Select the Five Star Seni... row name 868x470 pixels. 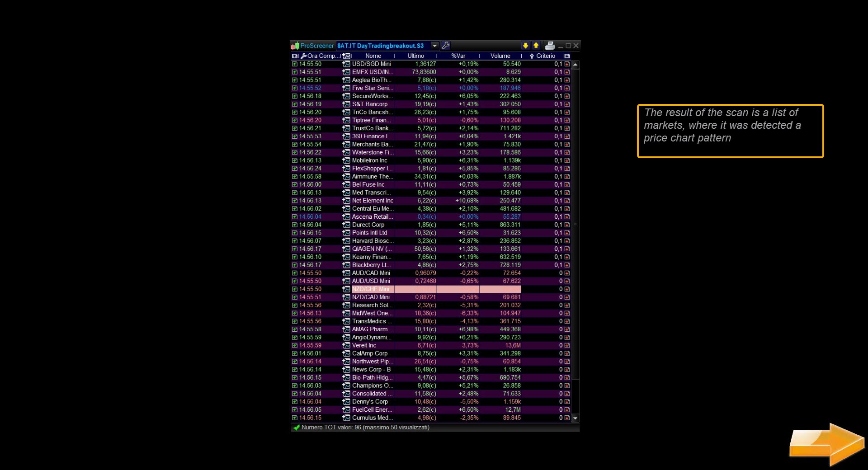(x=373, y=88)
